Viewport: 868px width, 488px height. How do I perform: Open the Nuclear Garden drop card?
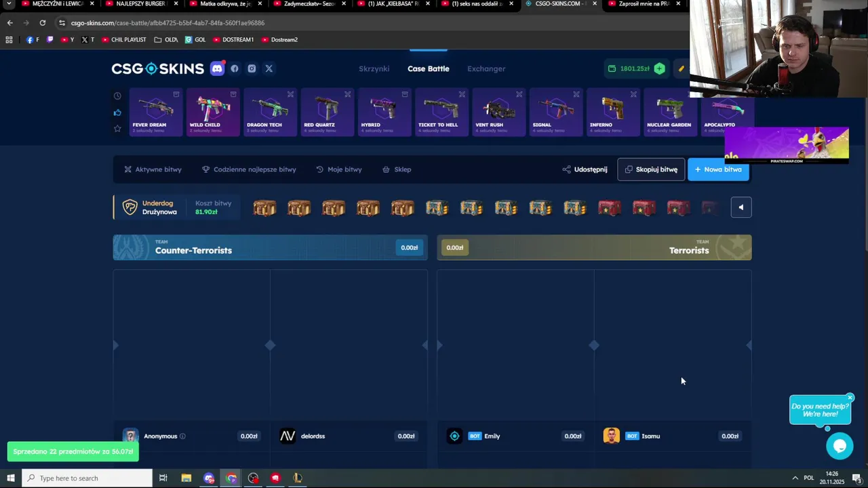pos(670,113)
